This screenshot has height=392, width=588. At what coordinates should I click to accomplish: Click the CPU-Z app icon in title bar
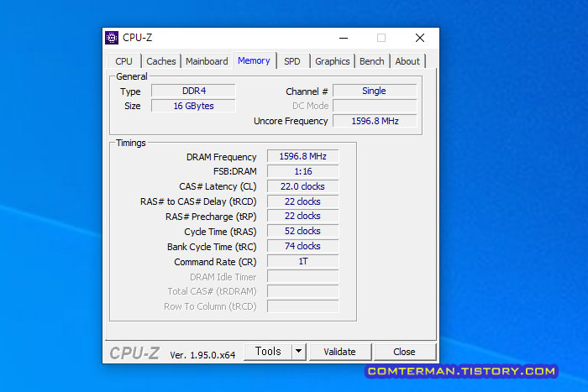coord(112,38)
